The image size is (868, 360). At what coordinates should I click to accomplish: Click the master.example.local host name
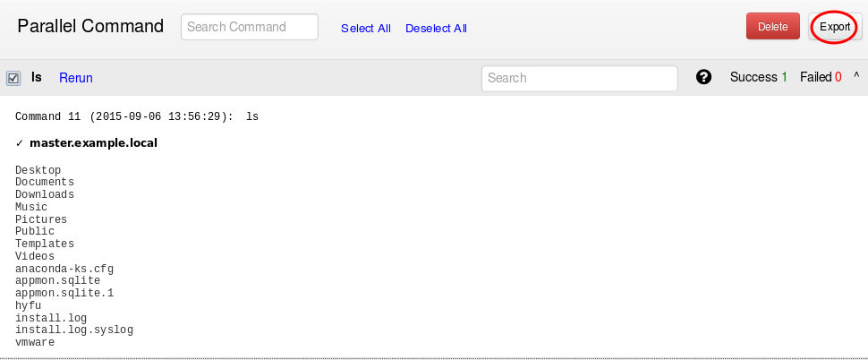click(x=94, y=143)
